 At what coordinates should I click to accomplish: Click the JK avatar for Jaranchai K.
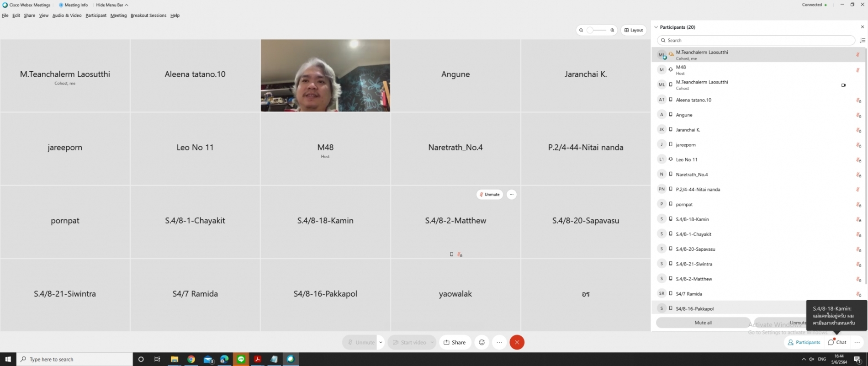coord(662,129)
